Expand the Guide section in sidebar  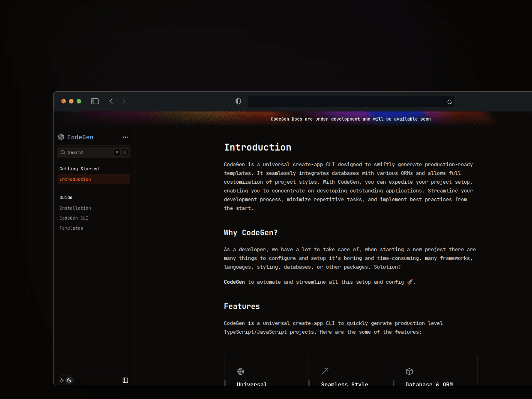[x=65, y=197]
